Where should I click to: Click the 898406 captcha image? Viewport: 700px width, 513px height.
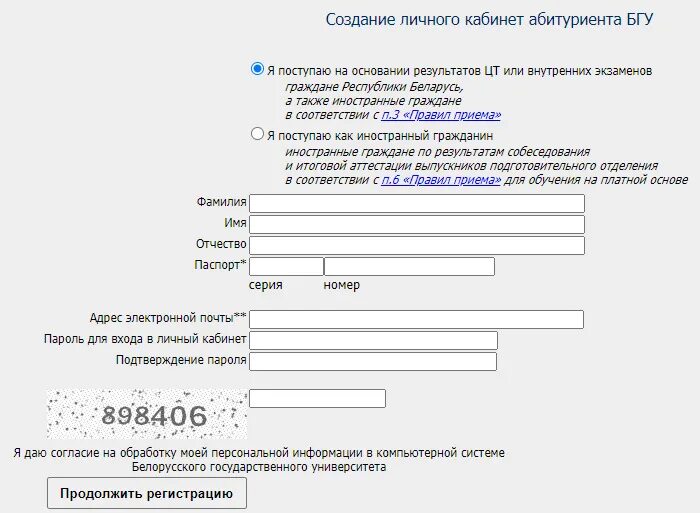146,414
